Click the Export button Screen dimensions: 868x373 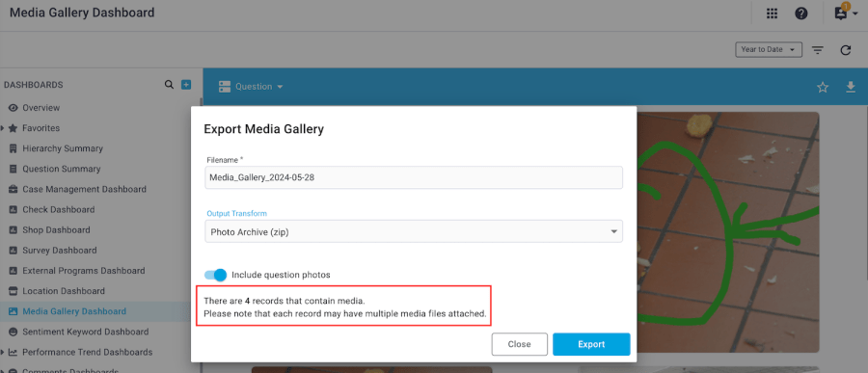(591, 344)
